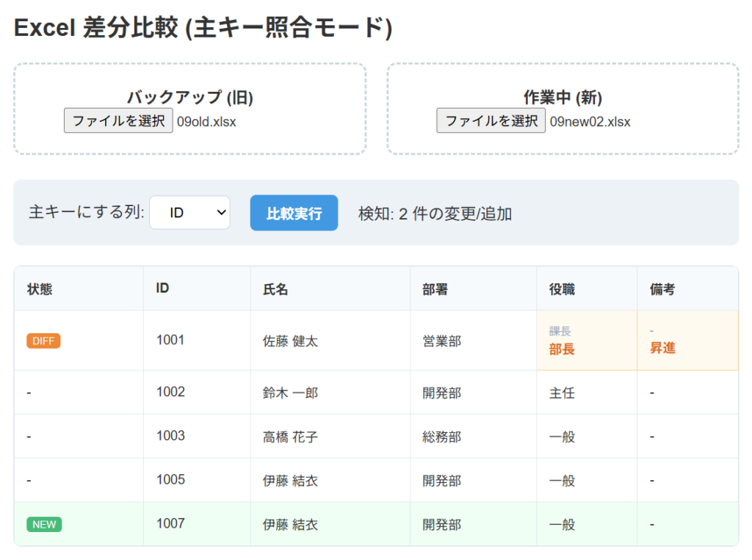Click the 総務部 department cell
The image size is (752, 560).
[441, 437]
